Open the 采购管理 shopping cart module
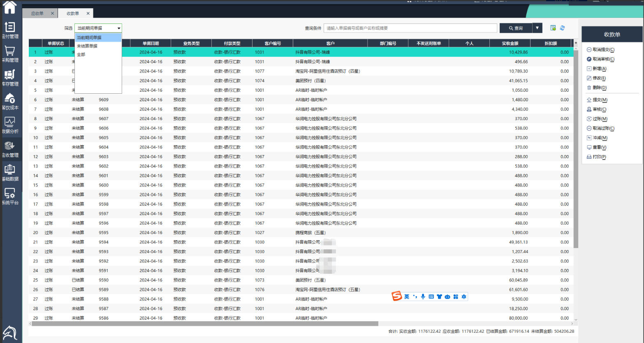This screenshot has height=343, width=644. tap(10, 53)
